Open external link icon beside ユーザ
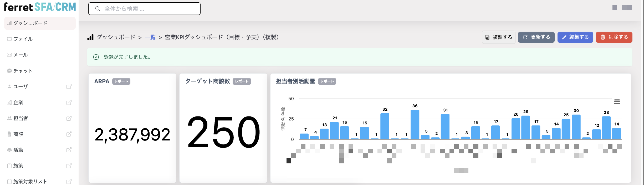644x185 pixels. [x=69, y=86]
